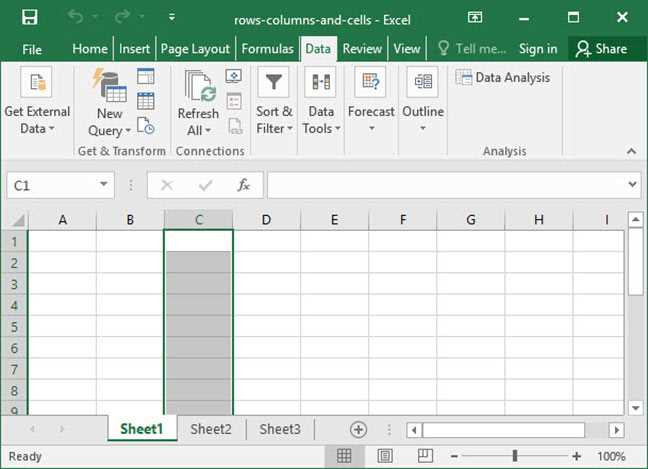The image size is (648, 469).
Task: Switch to Sheet2 tab
Action: coord(211,429)
